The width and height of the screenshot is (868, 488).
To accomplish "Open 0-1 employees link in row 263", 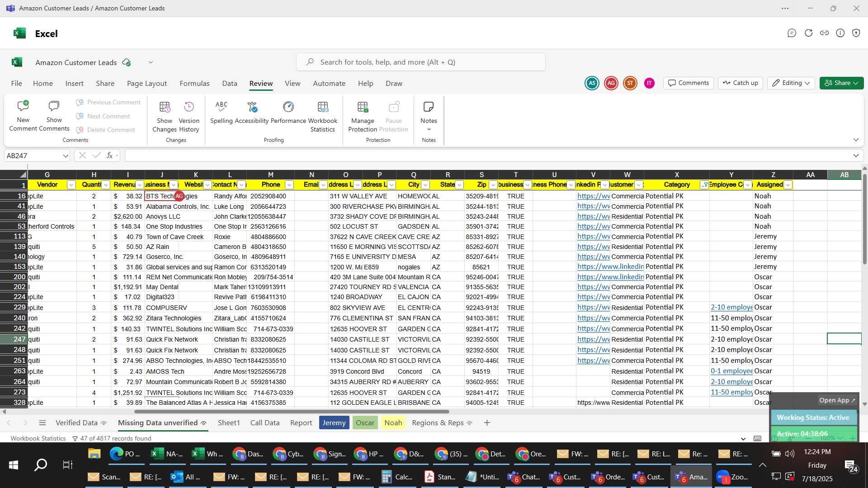I will [x=731, y=371].
